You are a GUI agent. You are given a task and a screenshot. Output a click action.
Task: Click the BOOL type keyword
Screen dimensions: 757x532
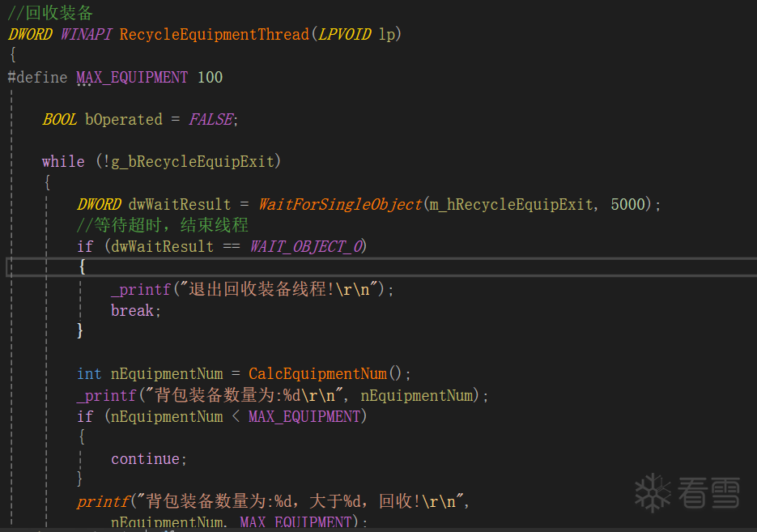coord(59,119)
